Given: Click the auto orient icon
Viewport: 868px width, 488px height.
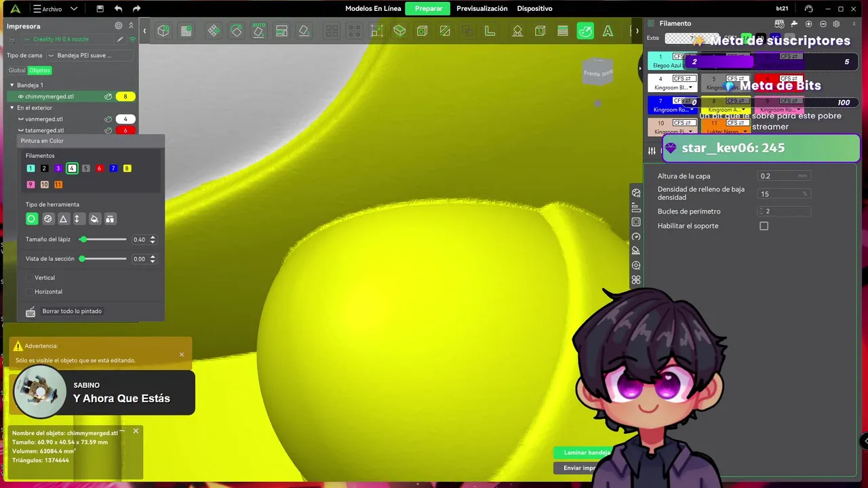Looking at the screenshot, I should tap(259, 30).
